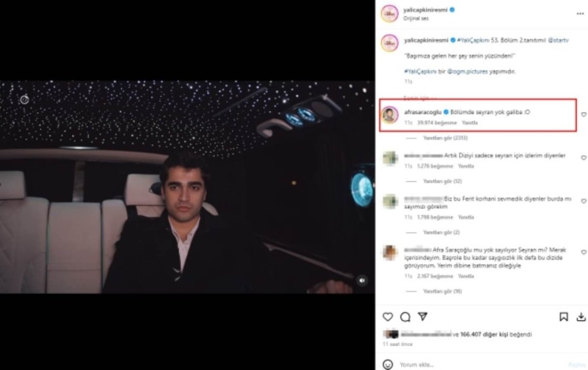Reply to afrasaracoglu's comment via Yanıtla
Image resolution: width=588 pixels, height=370 pixels.
point(470,123)
